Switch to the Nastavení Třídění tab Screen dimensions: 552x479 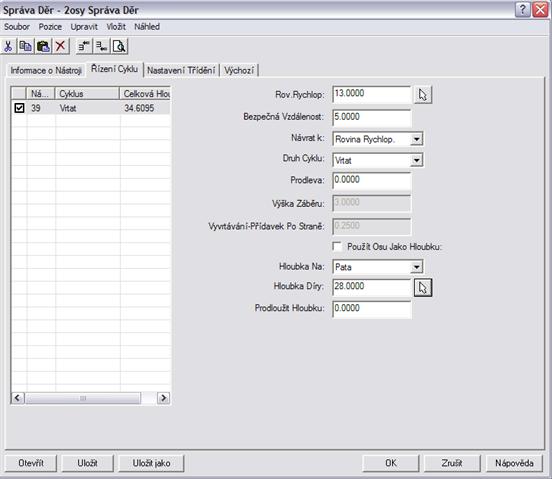181,70
